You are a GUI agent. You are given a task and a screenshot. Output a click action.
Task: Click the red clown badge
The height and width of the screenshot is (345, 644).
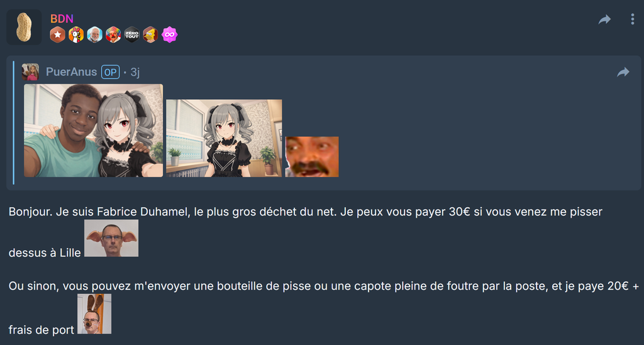coord(113,35)
